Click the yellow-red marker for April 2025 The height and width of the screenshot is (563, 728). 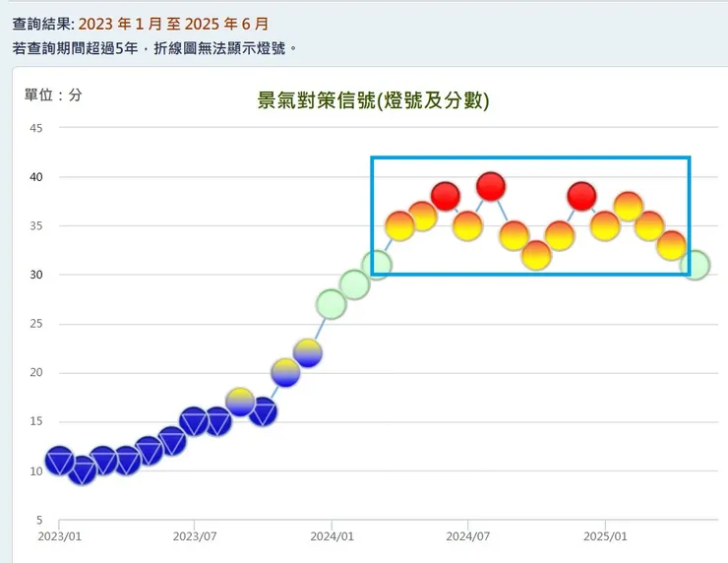tap(671, 245)
